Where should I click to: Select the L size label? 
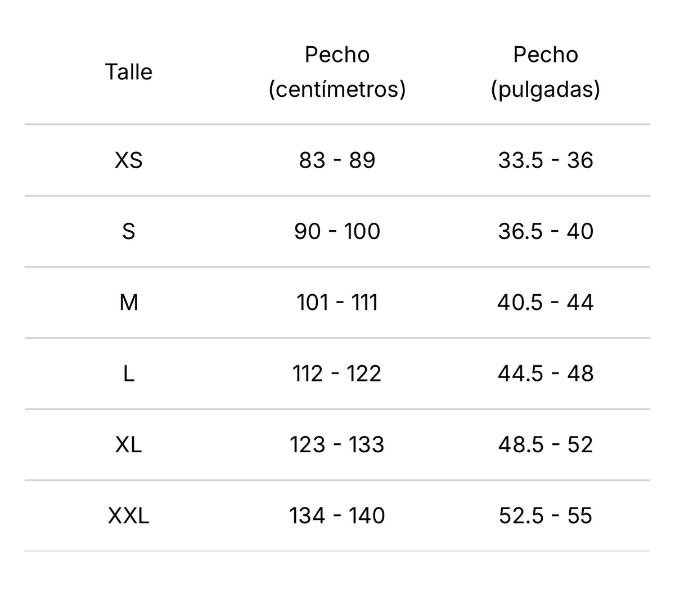click(x=129, y=374)
